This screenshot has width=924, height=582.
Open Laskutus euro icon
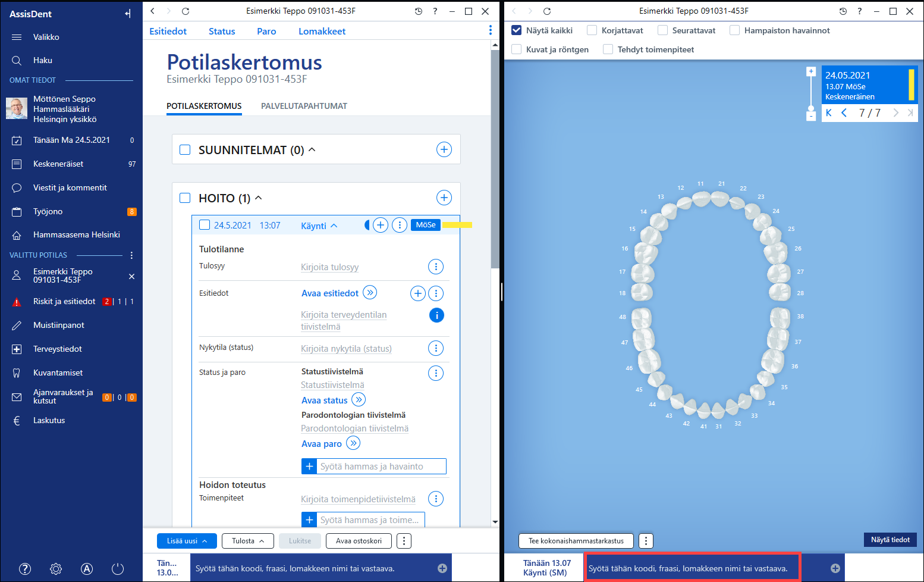(x=17, y=421)
